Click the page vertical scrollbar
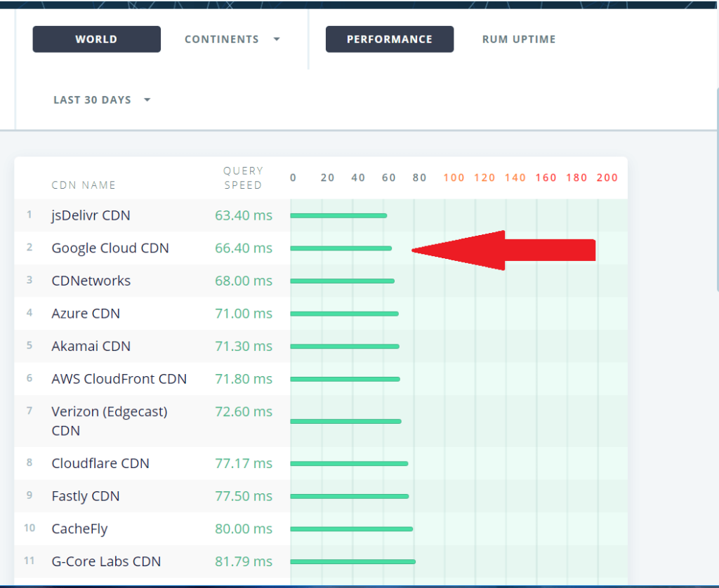This screenshot has height=588, width=719. click(x=717, y=188)
